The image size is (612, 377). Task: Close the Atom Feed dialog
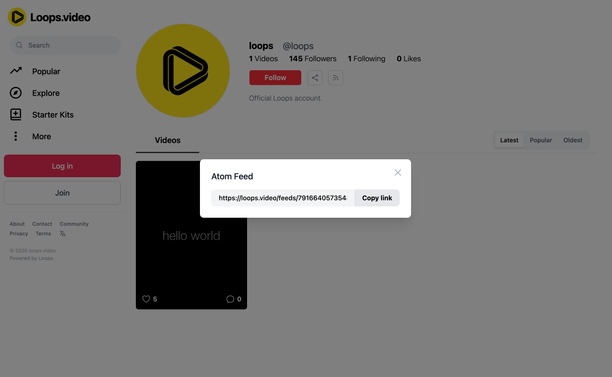pyautogui.click(x=398, y=172)
